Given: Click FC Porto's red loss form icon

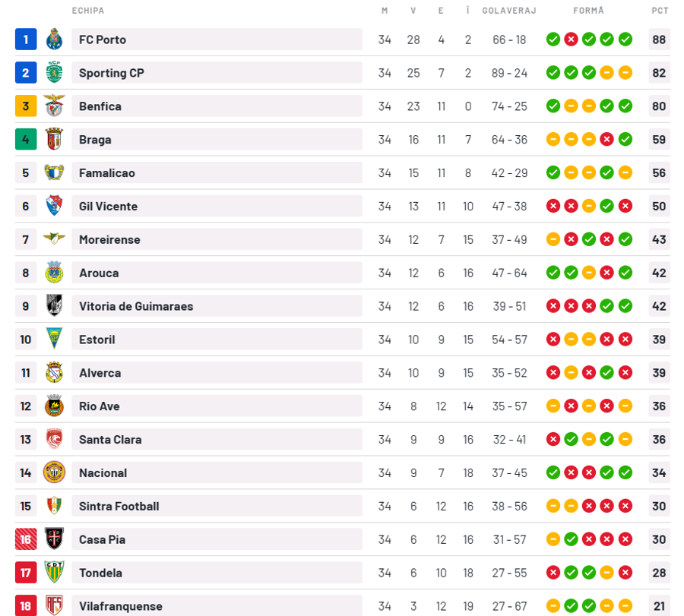Looking at the screenshot, I should [571, 39].
